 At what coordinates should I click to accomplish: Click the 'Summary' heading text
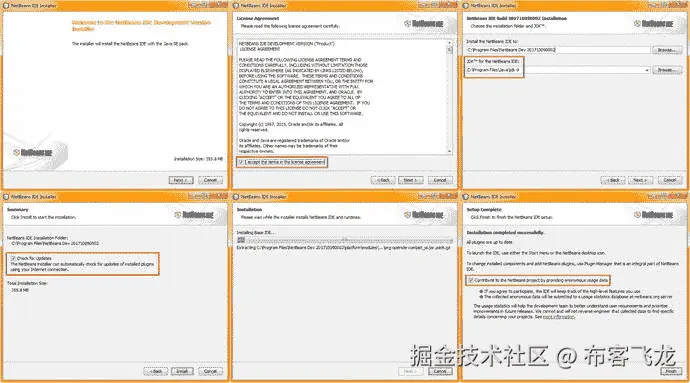coord(18,210)
